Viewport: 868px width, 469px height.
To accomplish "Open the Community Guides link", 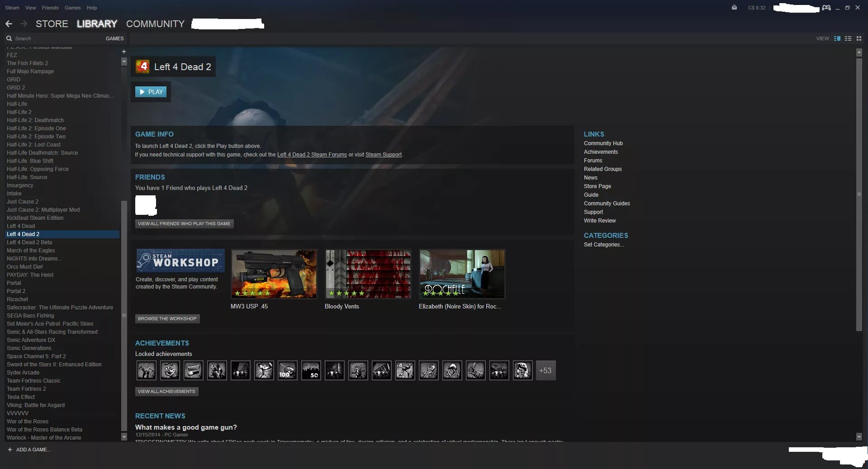I will click(x=607, y=204).
